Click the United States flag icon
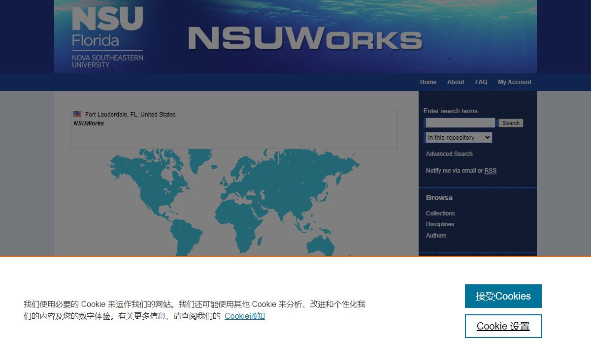591x364 pixels. (x=77, y=114)
